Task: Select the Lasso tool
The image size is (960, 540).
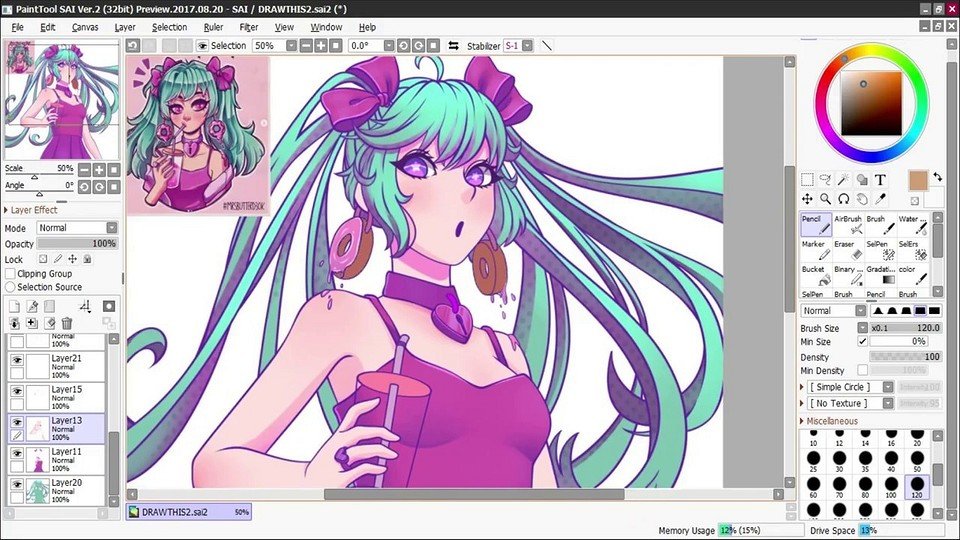Action: coord(825,179)
